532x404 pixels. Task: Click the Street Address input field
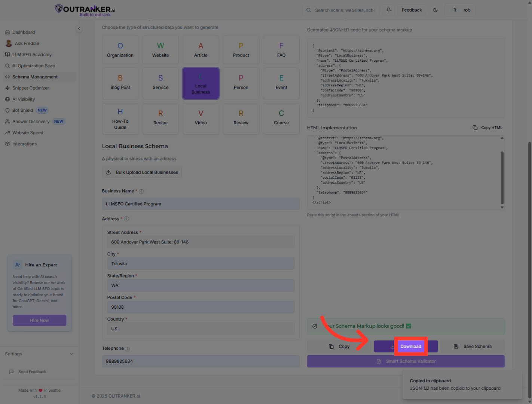[x=201, y=242]
